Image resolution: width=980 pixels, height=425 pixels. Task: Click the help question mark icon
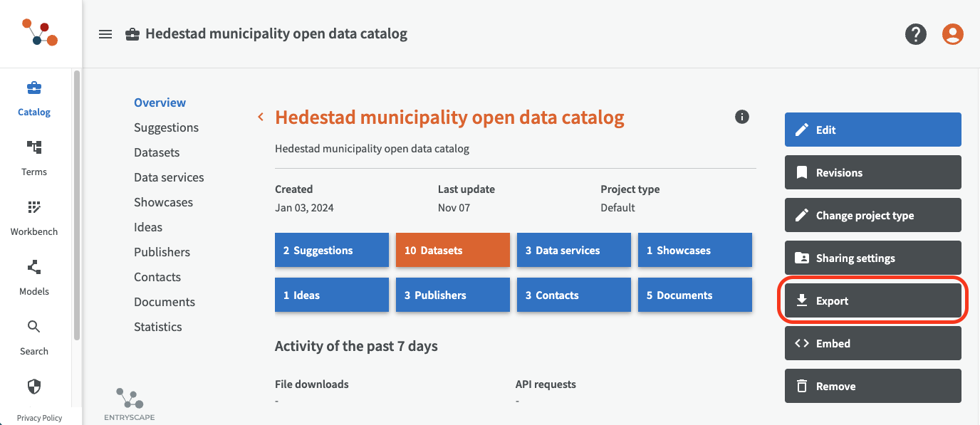pos(915,34)
